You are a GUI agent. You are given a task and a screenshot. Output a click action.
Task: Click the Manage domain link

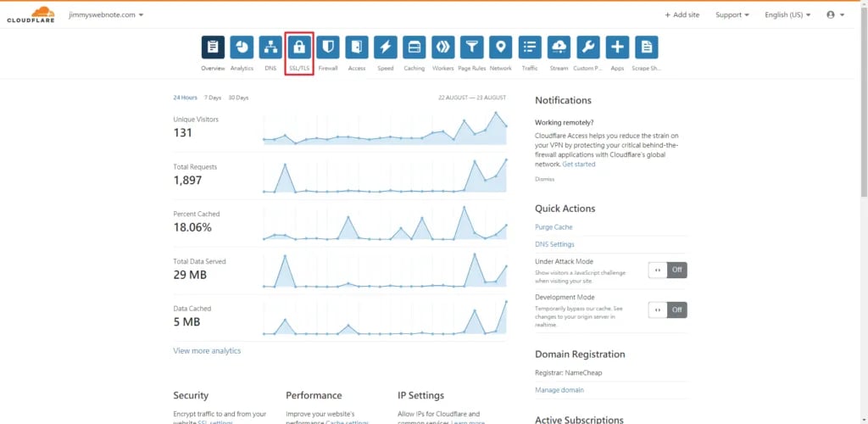pyautogui.click(x=559, y=390)
